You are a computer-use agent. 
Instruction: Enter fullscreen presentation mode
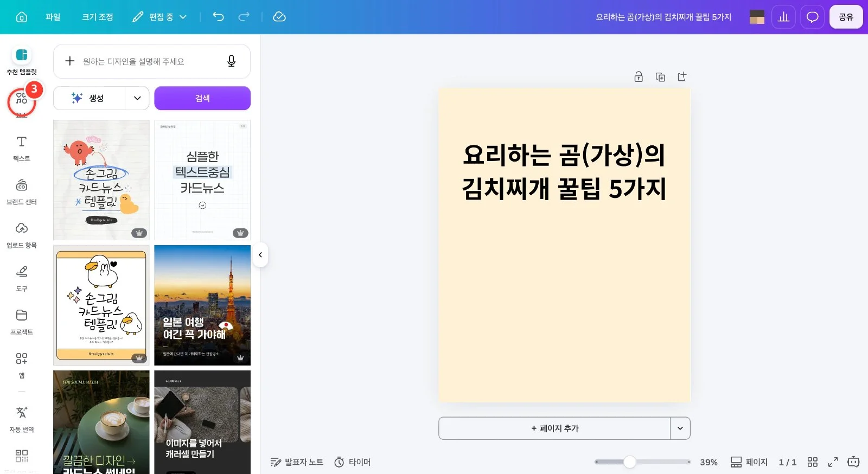[833, 462]
